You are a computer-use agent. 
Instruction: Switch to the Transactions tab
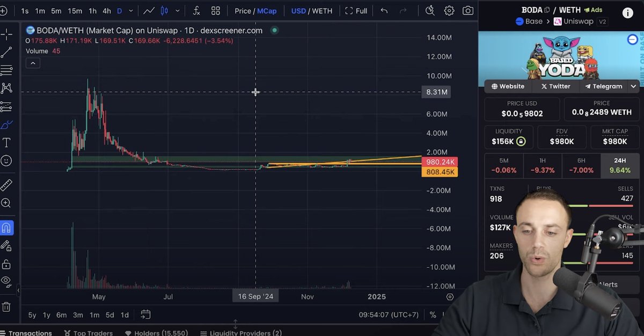pyautogui.click(x=26, y=333)
